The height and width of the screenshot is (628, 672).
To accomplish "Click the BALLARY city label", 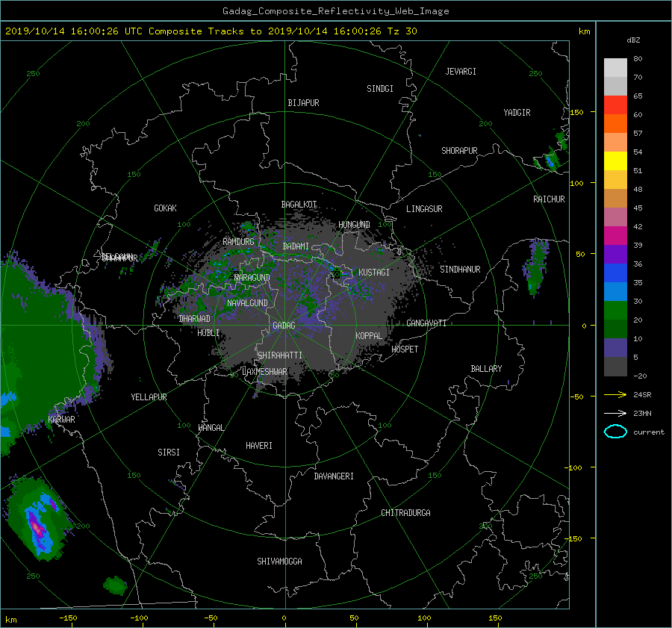I will 486,369.
